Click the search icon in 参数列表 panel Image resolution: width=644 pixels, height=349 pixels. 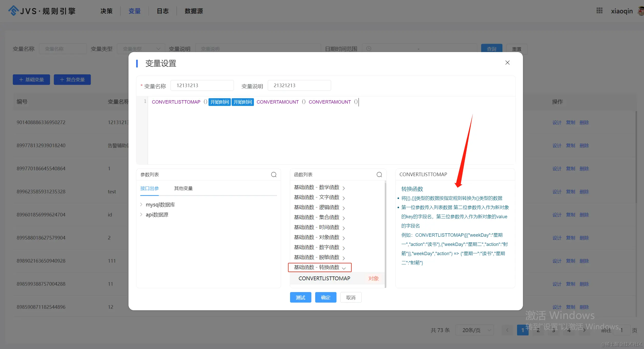274,175
